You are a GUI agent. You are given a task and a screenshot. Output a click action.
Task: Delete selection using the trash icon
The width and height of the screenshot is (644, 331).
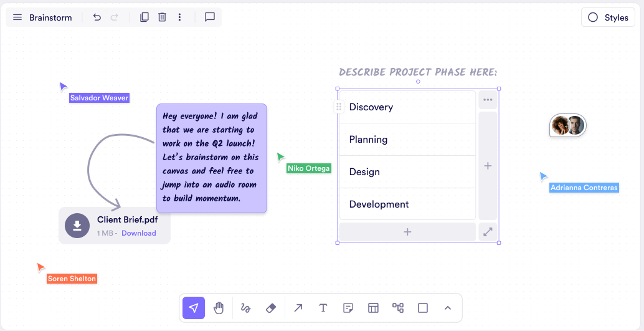pyautogui.click(x=162, y=17)
